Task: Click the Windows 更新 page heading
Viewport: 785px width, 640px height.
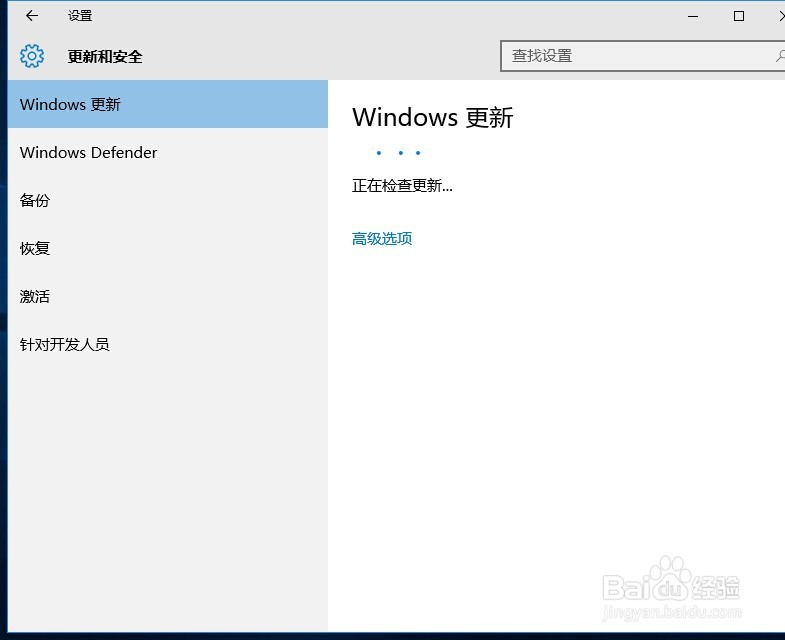Action: pos(433,118)
